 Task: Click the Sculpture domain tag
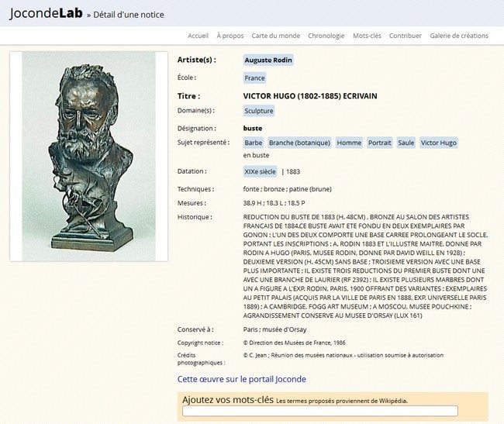tap(259, 111)
